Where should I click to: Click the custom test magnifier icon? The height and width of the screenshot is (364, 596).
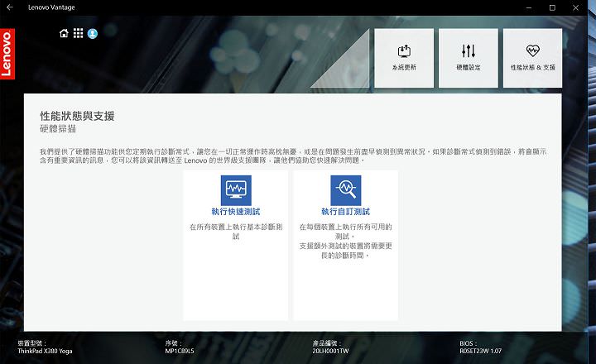[x=346, y=190]
